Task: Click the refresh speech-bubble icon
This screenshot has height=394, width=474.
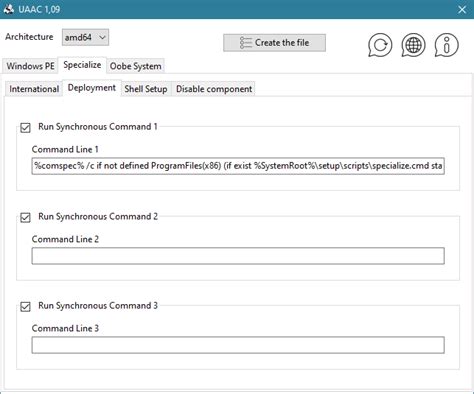Action: 380,45
